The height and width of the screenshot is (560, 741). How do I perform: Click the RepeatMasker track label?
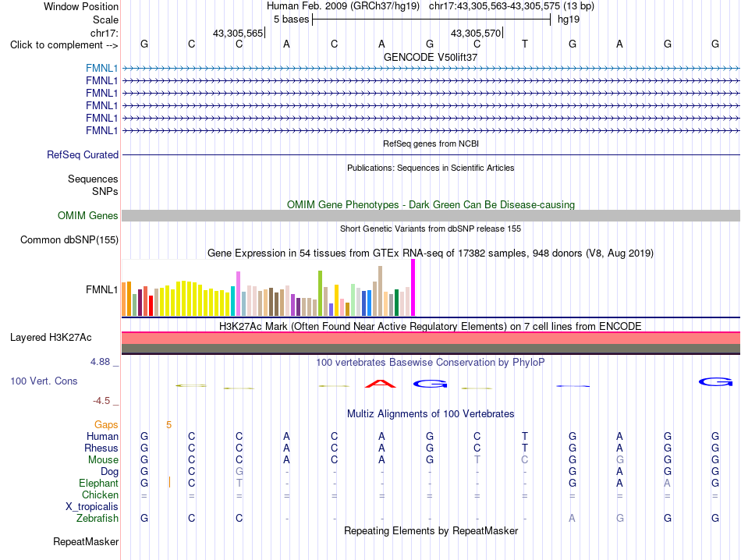point(86,542)
